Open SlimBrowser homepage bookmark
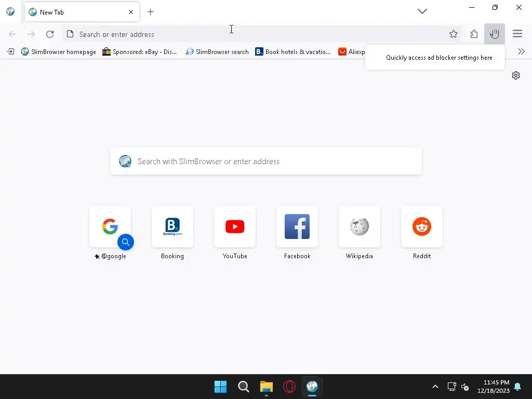The height and width of the screenshot is (399, 532). pos(58,51)
